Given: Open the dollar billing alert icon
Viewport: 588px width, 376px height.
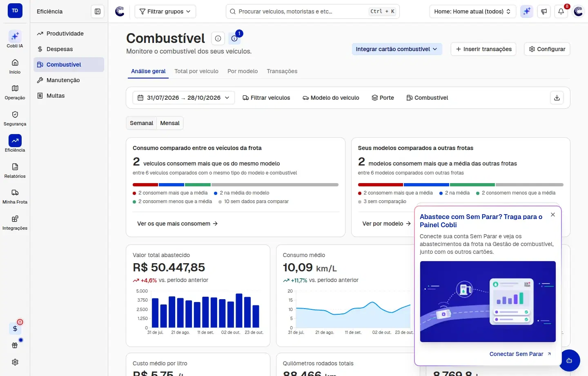Looking at the screenshot, I should [15, 328].
